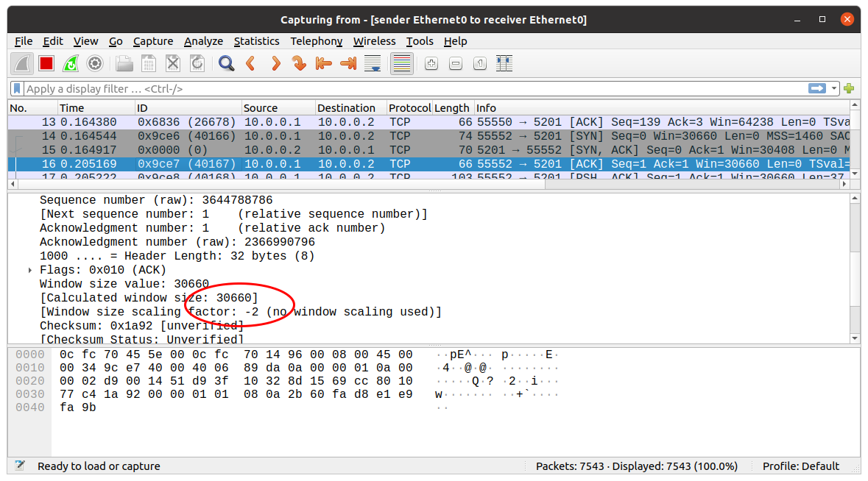
Task: Open the Statistics menu
Action: click(x=256, y=41)
